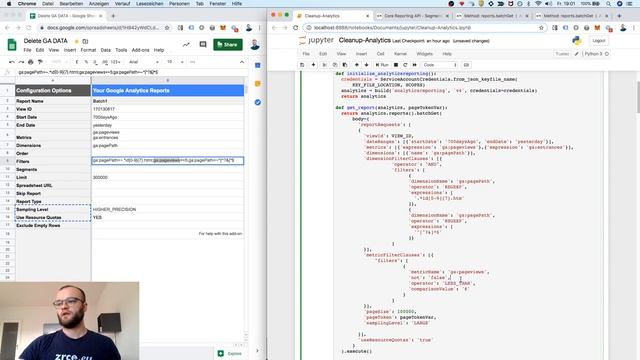This screenshot has height=360, width=640.
Task: Click the Jupyter Logout button
Action: (599, 41)
